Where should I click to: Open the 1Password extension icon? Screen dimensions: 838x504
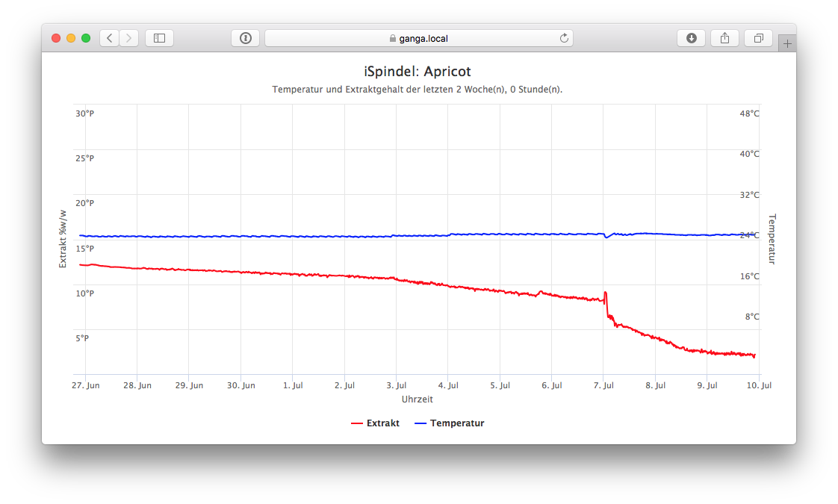[x=246, y=38]
